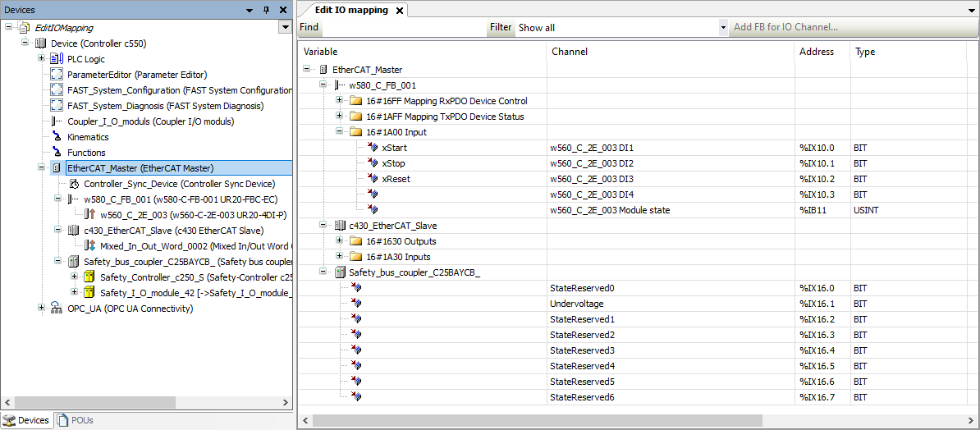Click the c430_EtherCAT_Slave icon in Devices tree

[x=74, y=231]
